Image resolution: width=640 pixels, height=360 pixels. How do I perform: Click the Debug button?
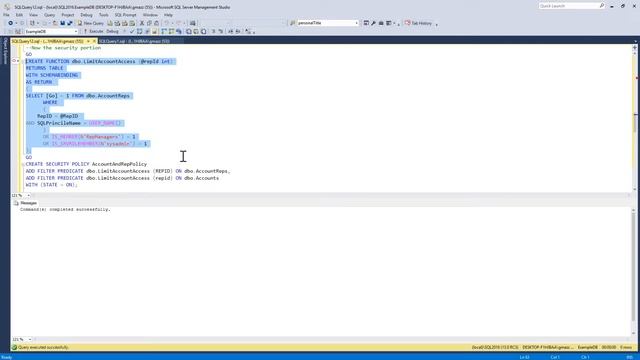tap(112, 31)
